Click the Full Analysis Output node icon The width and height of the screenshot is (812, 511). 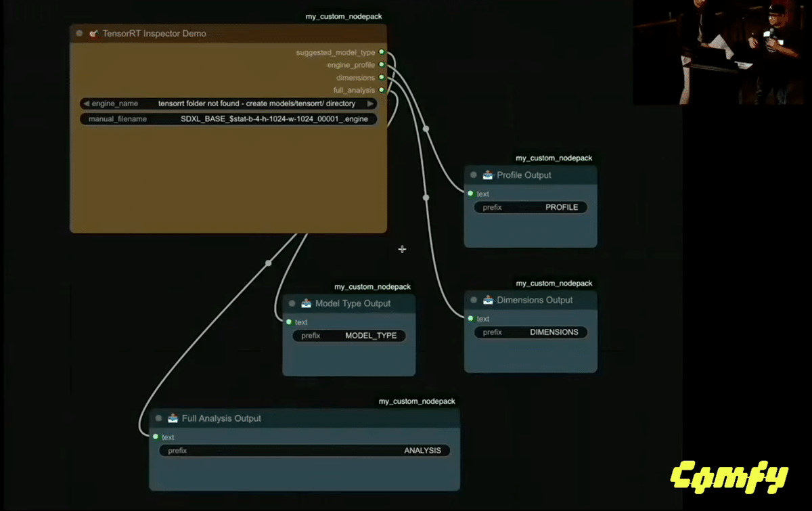(x=173, y=418)
